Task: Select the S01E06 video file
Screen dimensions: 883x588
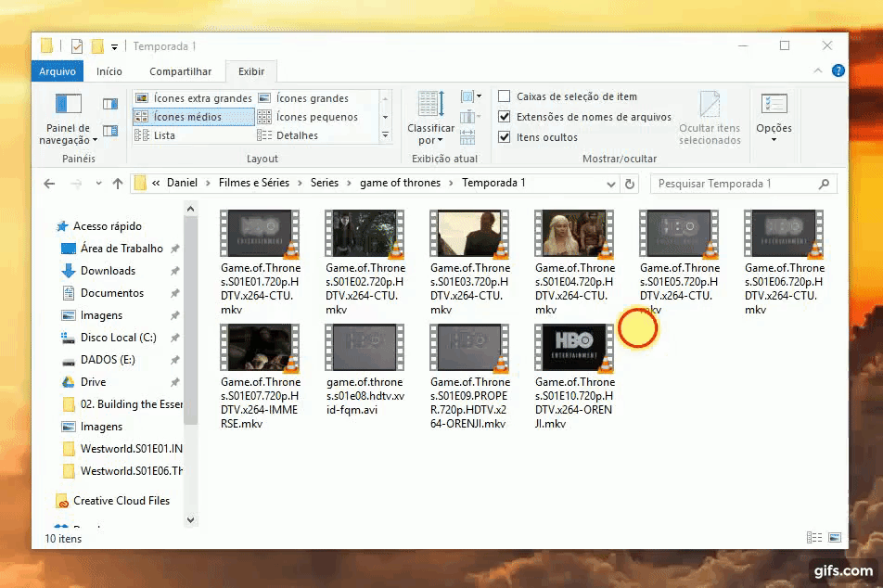Action: click(x=784, y=262)
